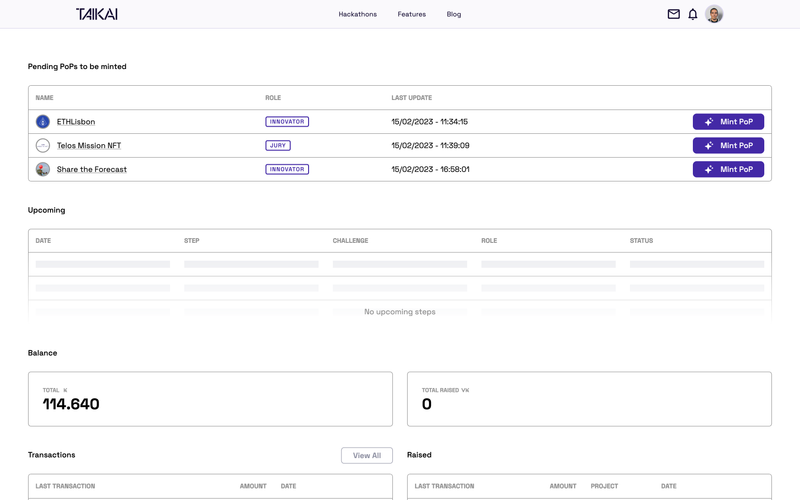Click the Jury role badge
800x500 pixels.
pyautogui.click(x=278, y=146)
